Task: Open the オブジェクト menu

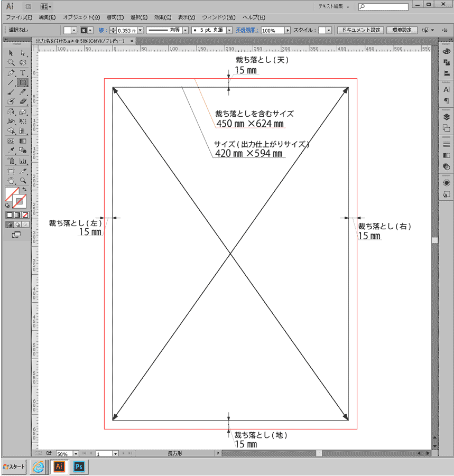Action: 81,17
